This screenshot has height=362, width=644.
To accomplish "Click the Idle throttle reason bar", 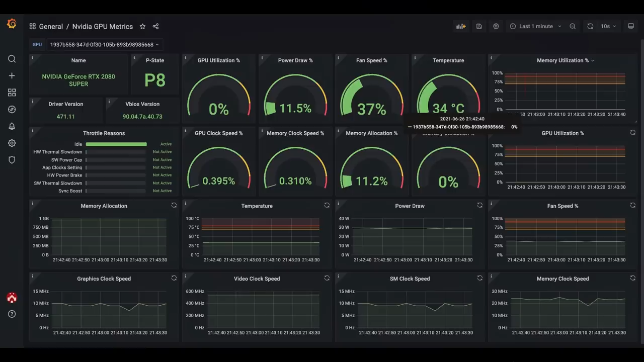I will (116, 144).
